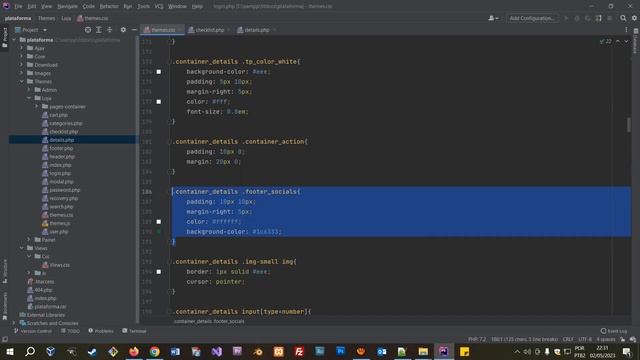Click the UTF-8 encoding status item
Image resolution: width=640 pixels, height=360 pixels.
(x=585, y=339)
